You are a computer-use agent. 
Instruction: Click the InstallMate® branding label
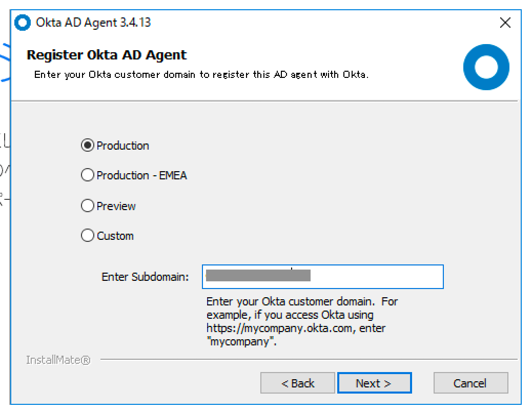click(58, 360)
